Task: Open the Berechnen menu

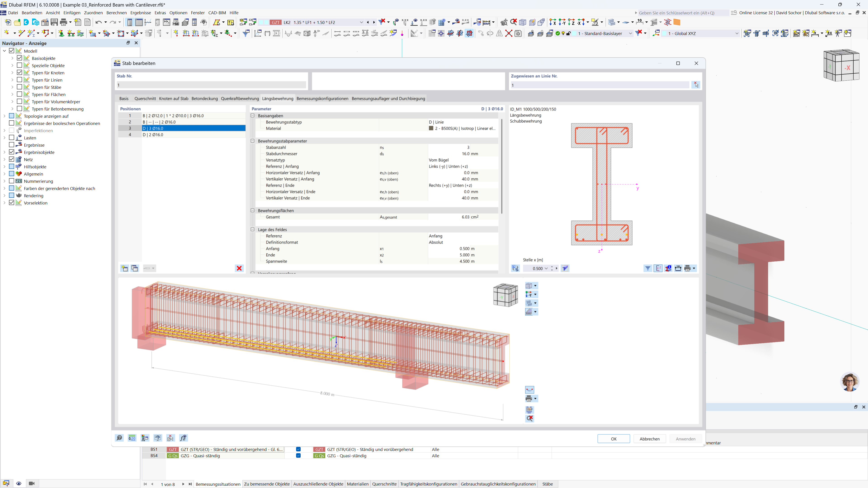Action: pyautogui.click(x=116, y=13)
